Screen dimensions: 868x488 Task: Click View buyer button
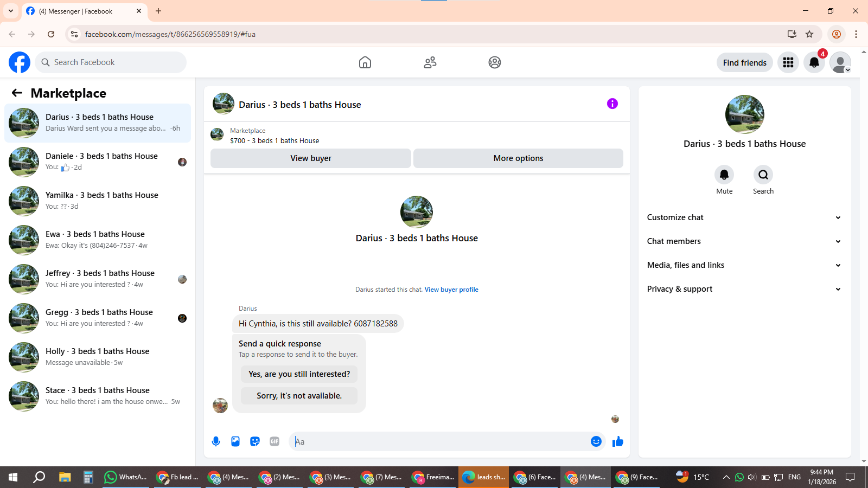(x=311, y=158)
